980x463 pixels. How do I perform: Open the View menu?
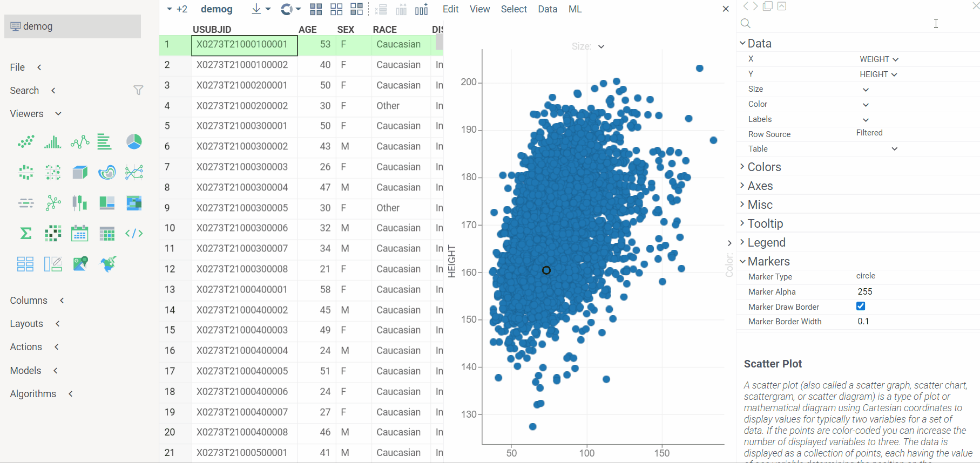[479, 9]
